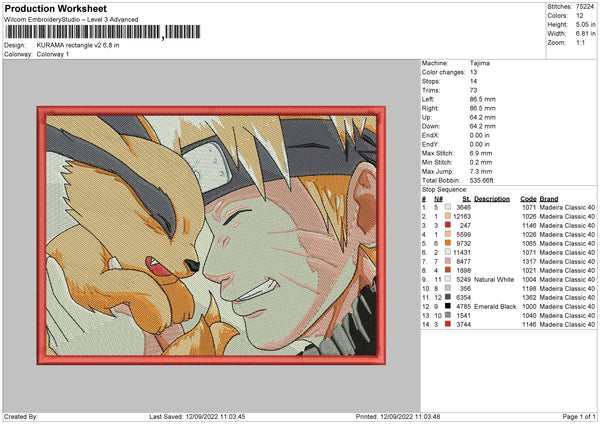This screenshot has width=600, height=424.
Task: Click thread code 1317 in row 7
Action: pos(529,261)
